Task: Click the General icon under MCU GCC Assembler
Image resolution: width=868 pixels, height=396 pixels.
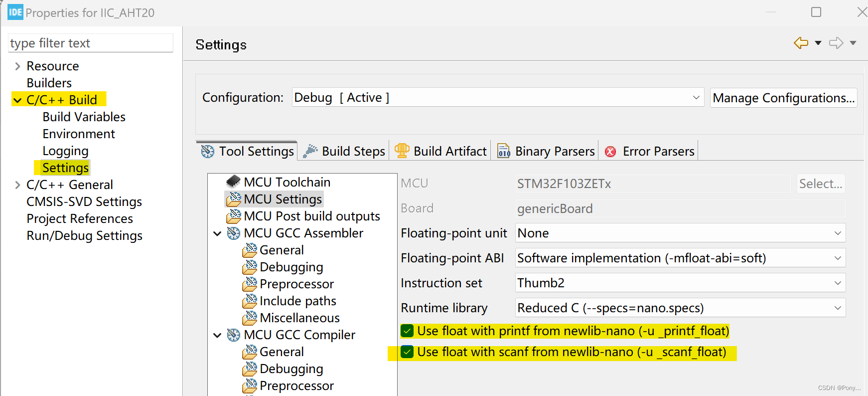Action: coord(250,250)
